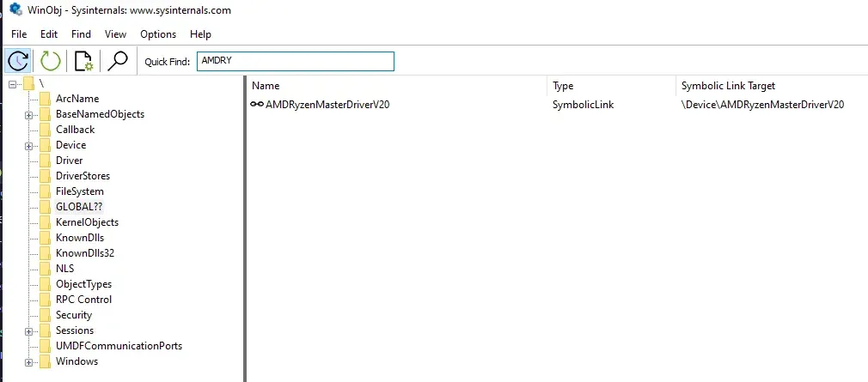This screenshot has height=382, width=868.
Task: Sort by the Name column header
Action: [397, 86]
